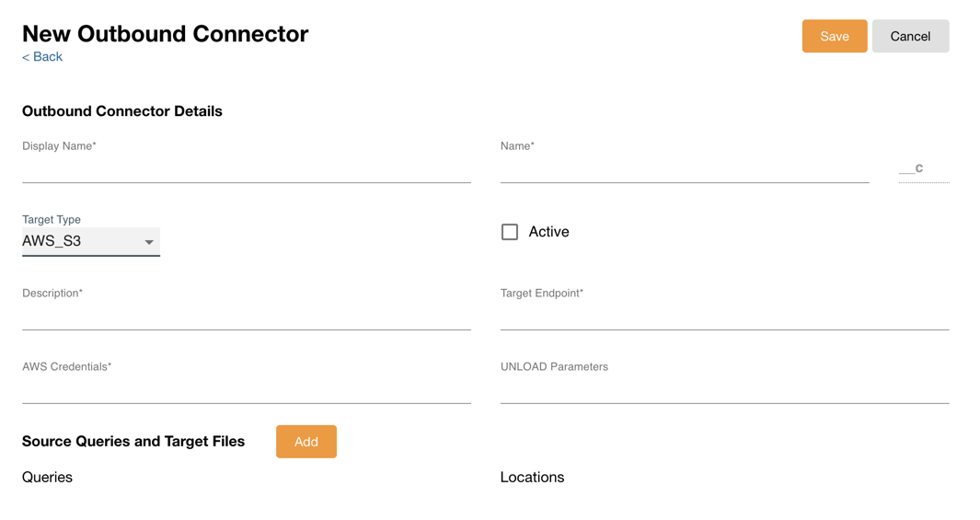Click the Locations column heading

[532, 477]
